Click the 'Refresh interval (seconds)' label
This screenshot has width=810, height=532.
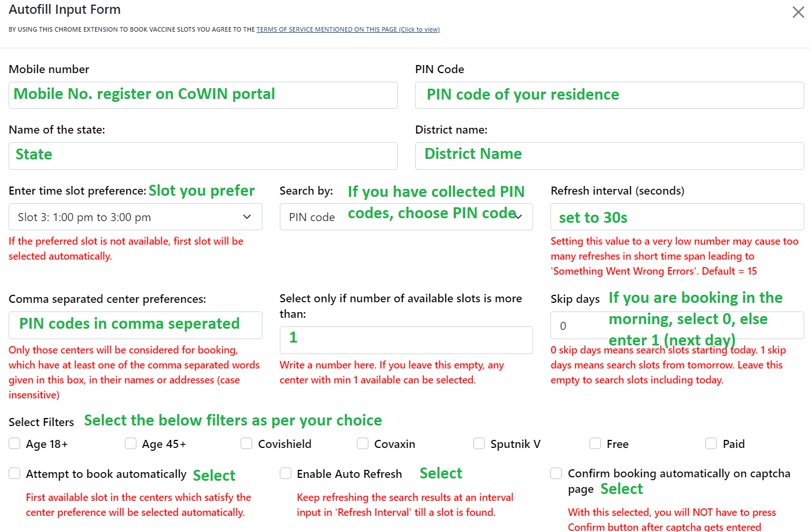tap(618, 191)
